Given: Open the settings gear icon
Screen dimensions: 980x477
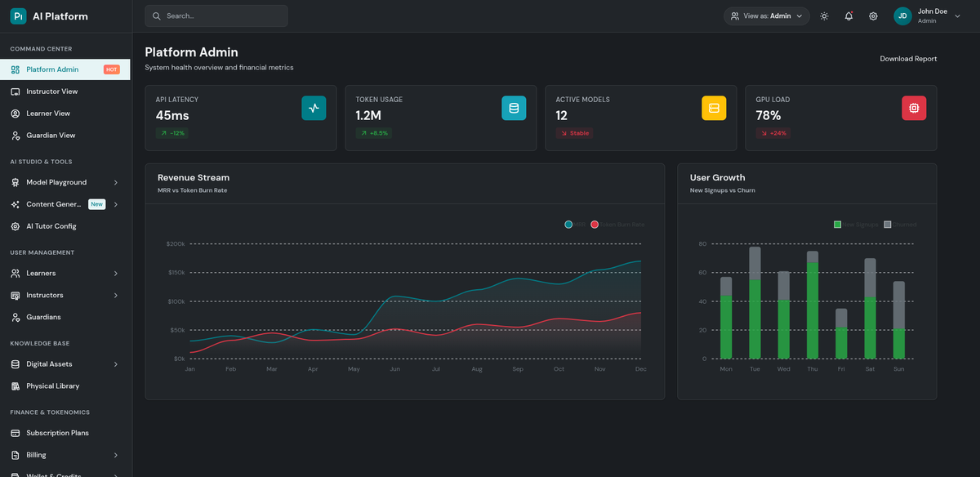Looking at the screenshot, I should 872,16.
